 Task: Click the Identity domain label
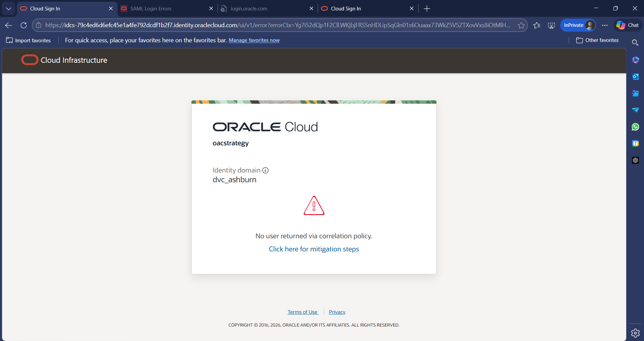[236, 170]
